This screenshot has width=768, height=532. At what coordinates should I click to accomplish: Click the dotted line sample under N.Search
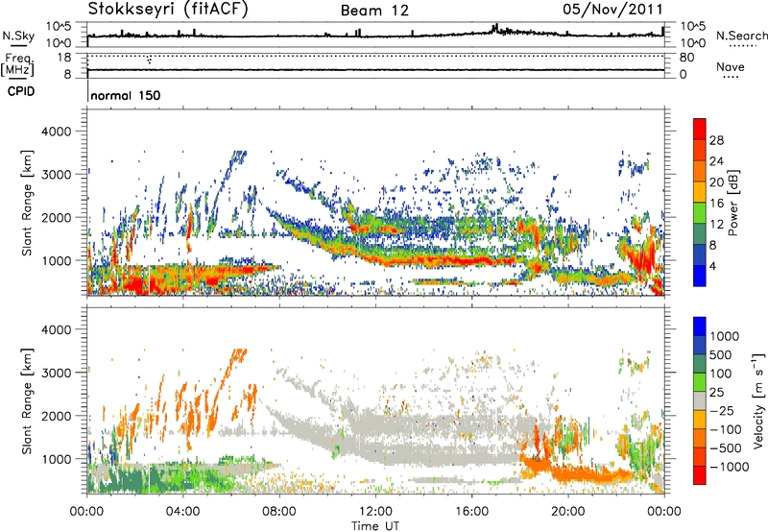pyautogui.click(x=742, y=46)
